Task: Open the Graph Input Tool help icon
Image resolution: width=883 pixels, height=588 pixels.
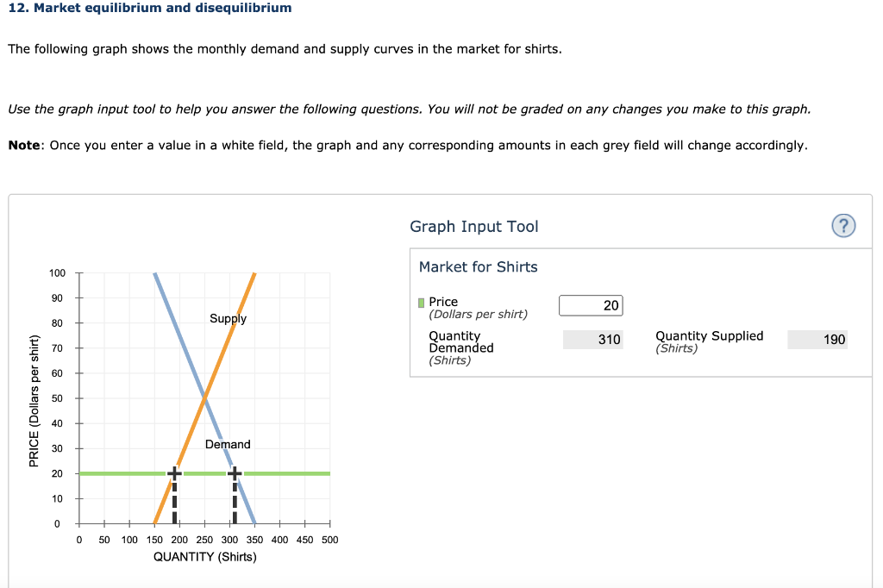Action: (842, 225)
